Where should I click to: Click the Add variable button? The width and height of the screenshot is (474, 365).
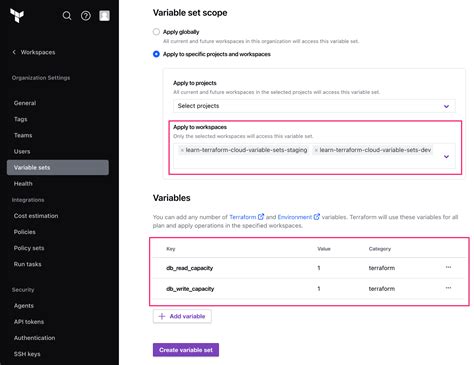182,316
